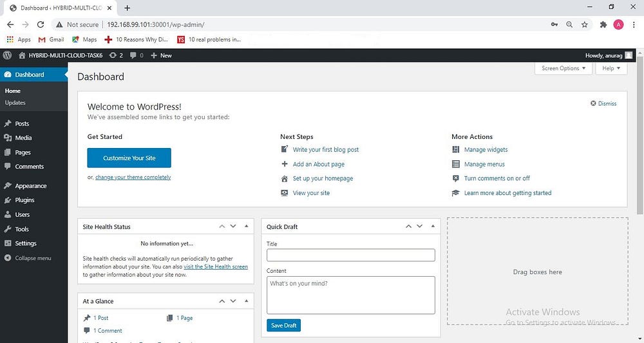Viewport: 644px width, 343px height.
Task: Click the page vertical scrollbar
Action: click(x=640, y=135)
